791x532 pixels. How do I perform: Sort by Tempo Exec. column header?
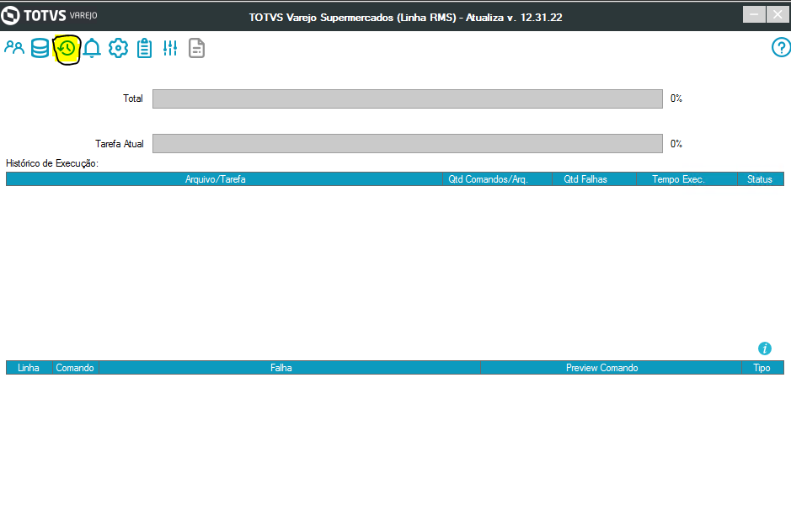(687, 179)
